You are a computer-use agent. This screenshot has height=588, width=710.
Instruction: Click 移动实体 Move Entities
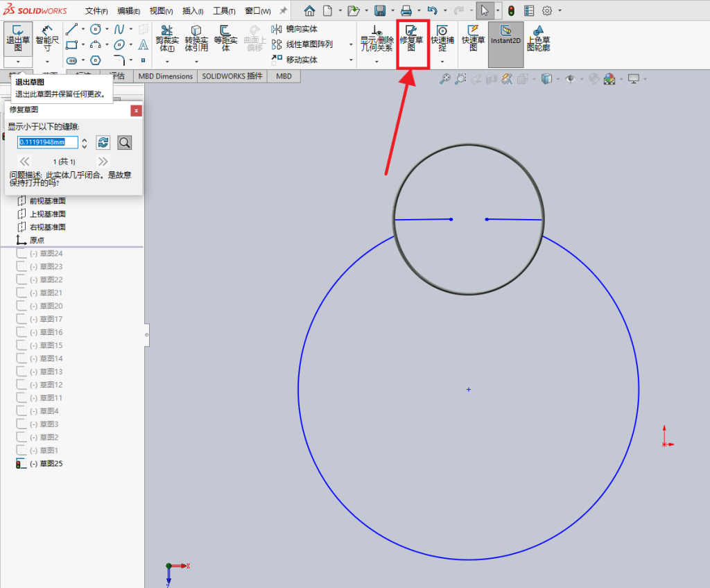(x=295, y=60)
